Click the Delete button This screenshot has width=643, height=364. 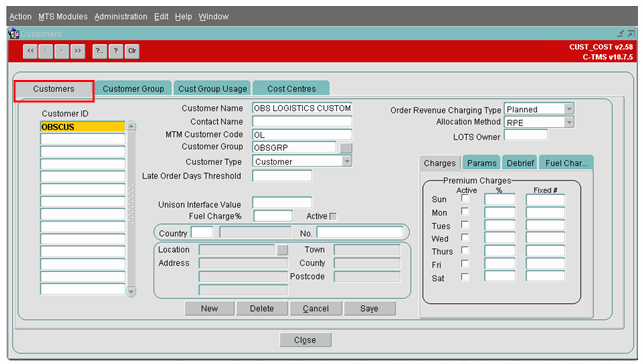(x=262, y=309)
